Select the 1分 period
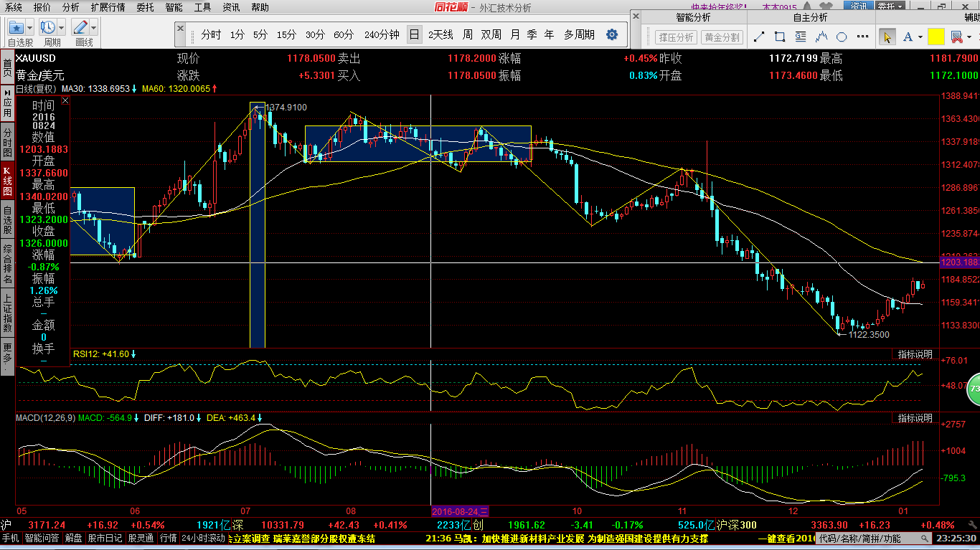The image size is (980, 550). (237, 34)
